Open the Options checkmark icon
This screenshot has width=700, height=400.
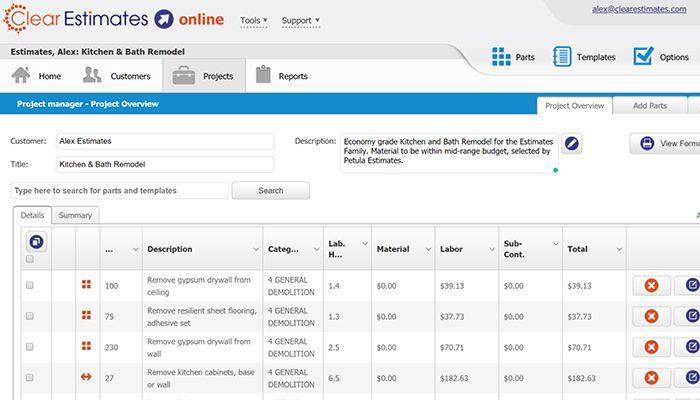click(643, 56)
